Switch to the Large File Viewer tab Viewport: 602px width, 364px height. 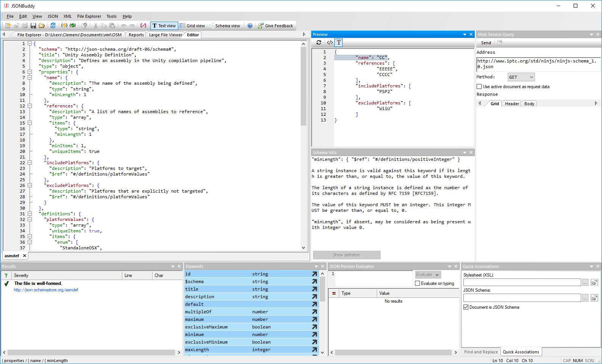pyautogui.click(x=165, y=35)
